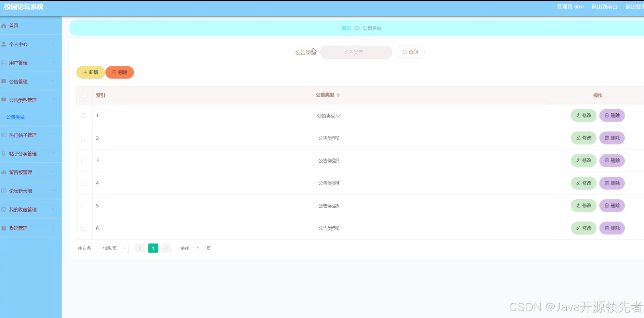Check the box for row 公告类型3
Image resolution: width=644 pixels, height=318 pixels.
point(84,161)
